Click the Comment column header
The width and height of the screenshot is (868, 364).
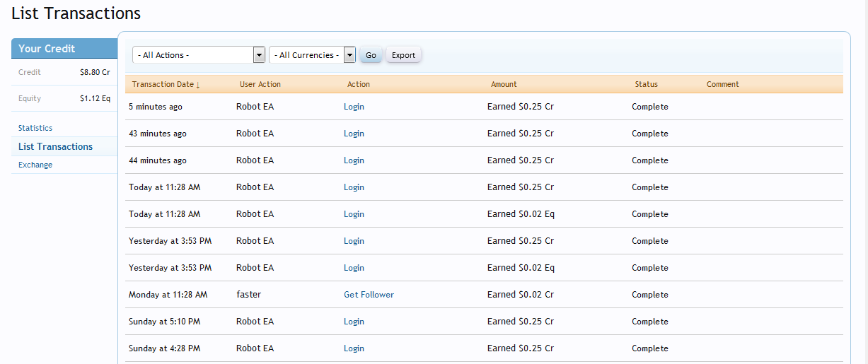point(722,84)
